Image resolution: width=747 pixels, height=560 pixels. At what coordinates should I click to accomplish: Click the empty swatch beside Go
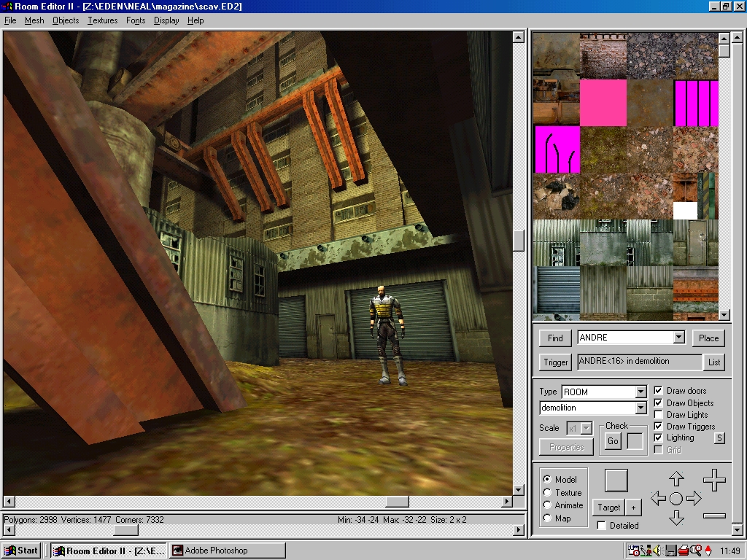[635, 441]
